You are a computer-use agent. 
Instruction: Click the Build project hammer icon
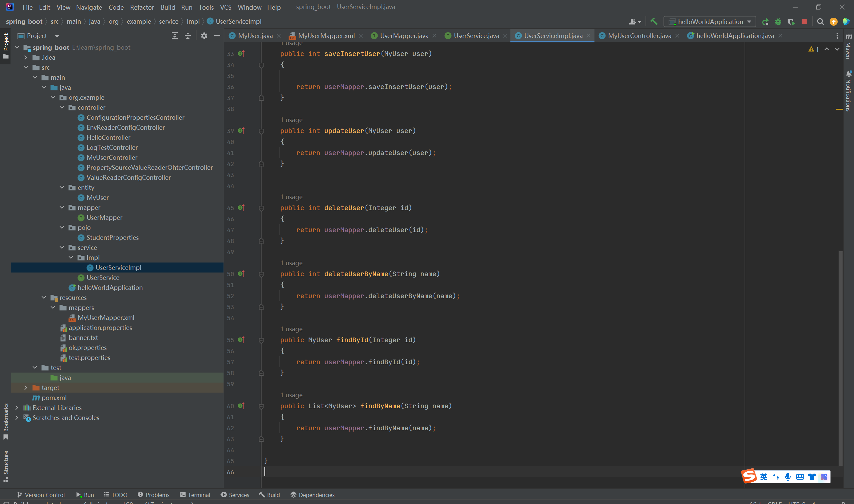pos(654,22)
